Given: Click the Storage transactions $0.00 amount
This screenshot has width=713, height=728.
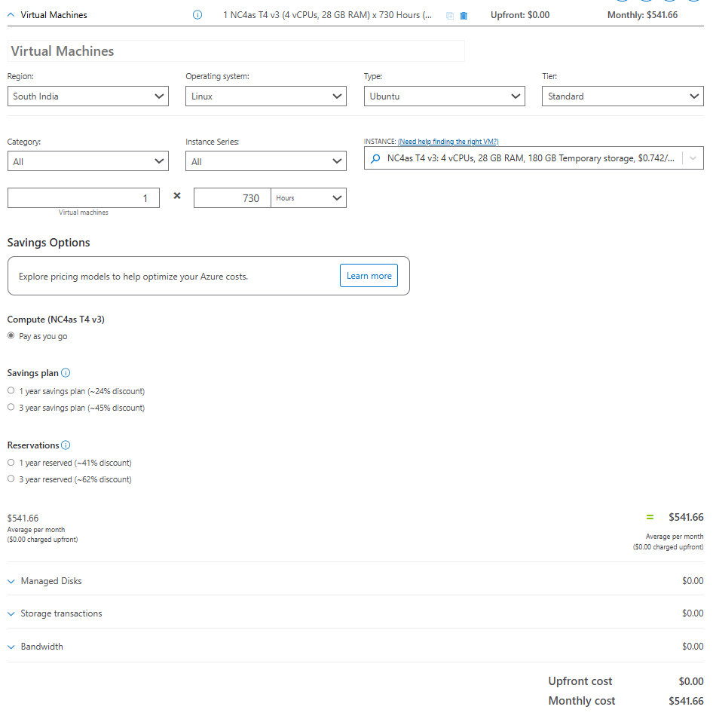Looking at the screenshot, I should (693, 613).
